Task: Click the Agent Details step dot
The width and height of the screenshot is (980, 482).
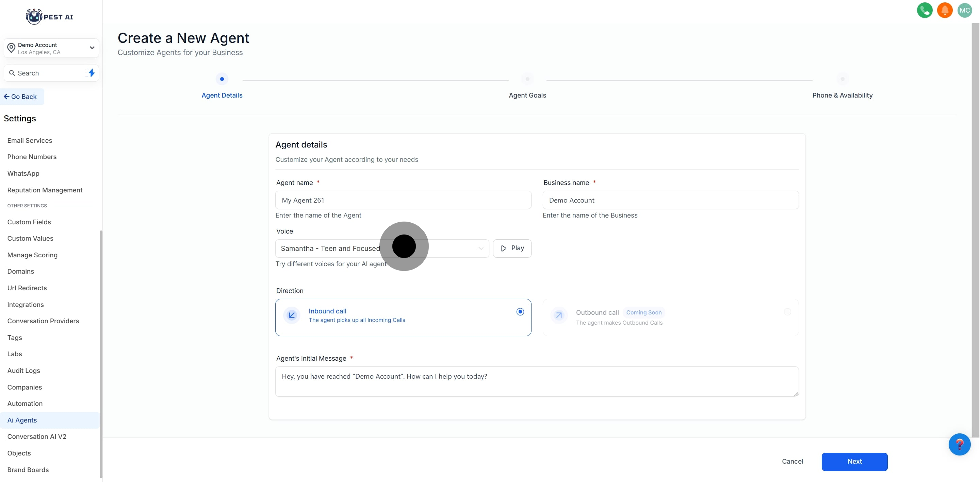Action: coord(222,79)
